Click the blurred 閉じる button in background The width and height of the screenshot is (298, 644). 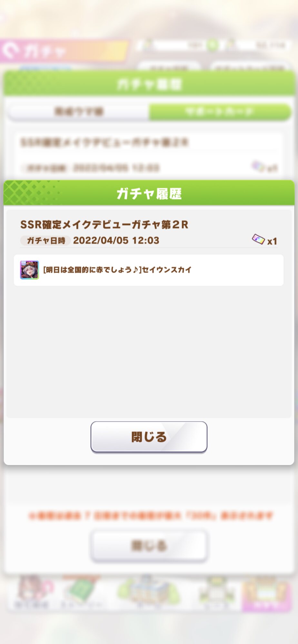point(149,546)
